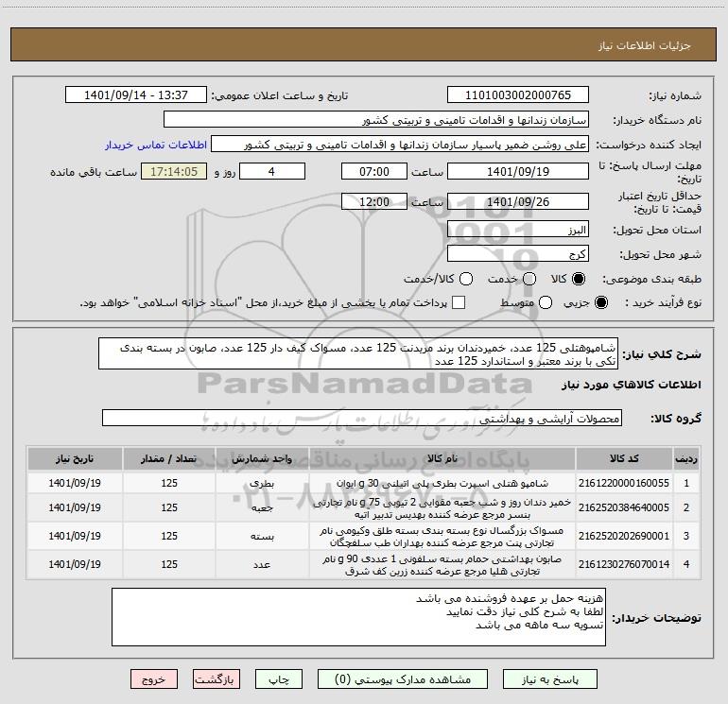Click the شهر محل تحویل field کرج
This screenshot has height=704, width=728.
click(518, 254)
